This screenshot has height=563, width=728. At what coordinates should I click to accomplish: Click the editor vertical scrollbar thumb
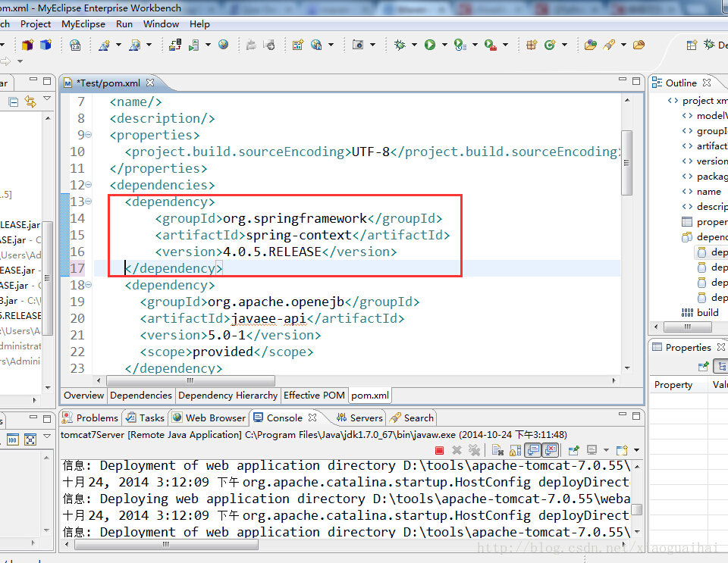(627, 163)
